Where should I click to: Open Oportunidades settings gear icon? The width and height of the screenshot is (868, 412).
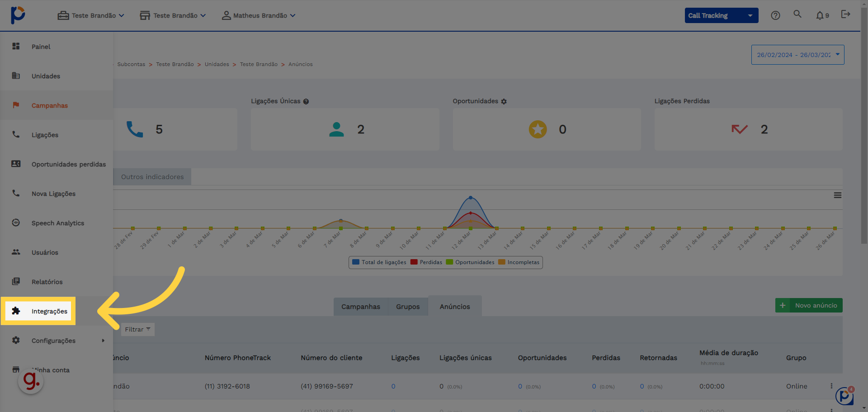pyautogui.click(x=504, y=101)
